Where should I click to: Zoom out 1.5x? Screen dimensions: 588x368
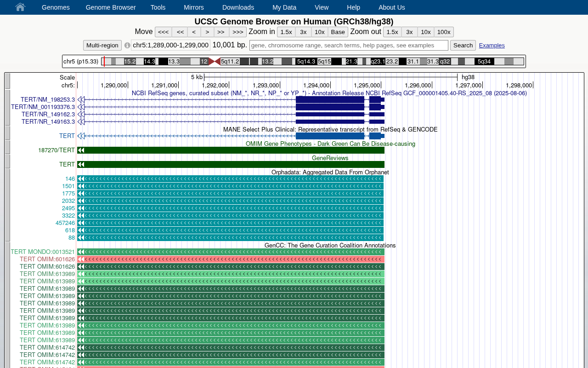[x=392, y=32]
